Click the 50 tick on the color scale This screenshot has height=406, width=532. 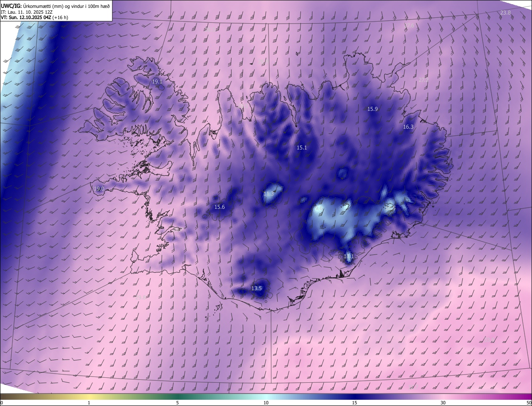click(529, 403)
